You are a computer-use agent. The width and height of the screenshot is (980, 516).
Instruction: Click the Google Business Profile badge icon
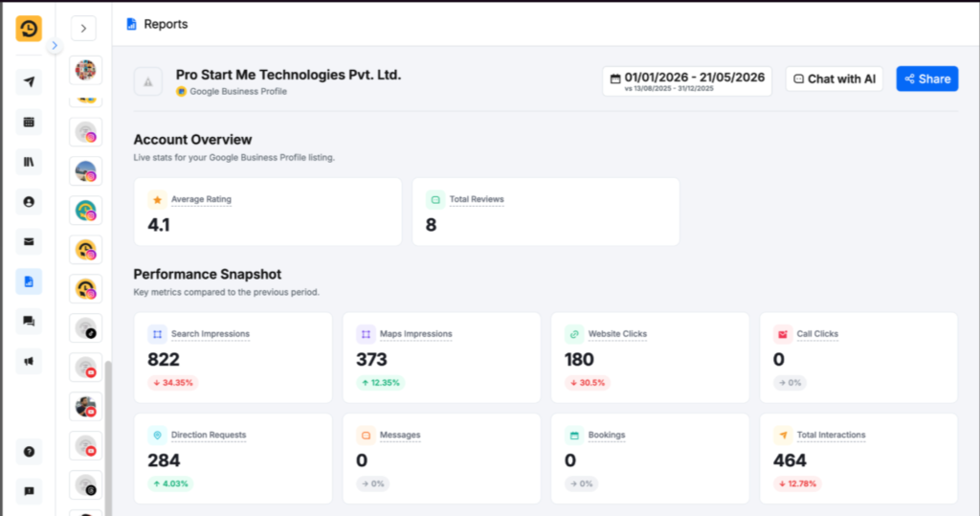tap(181, 91)
